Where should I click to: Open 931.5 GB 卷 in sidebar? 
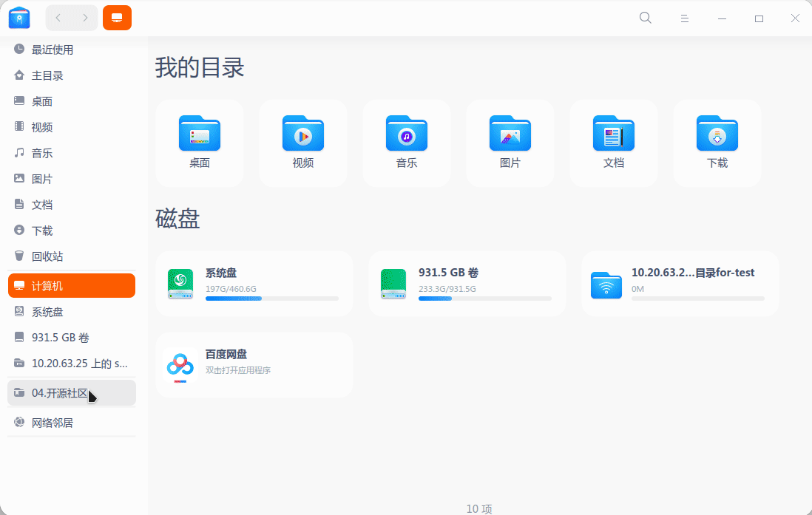point(72,338)
